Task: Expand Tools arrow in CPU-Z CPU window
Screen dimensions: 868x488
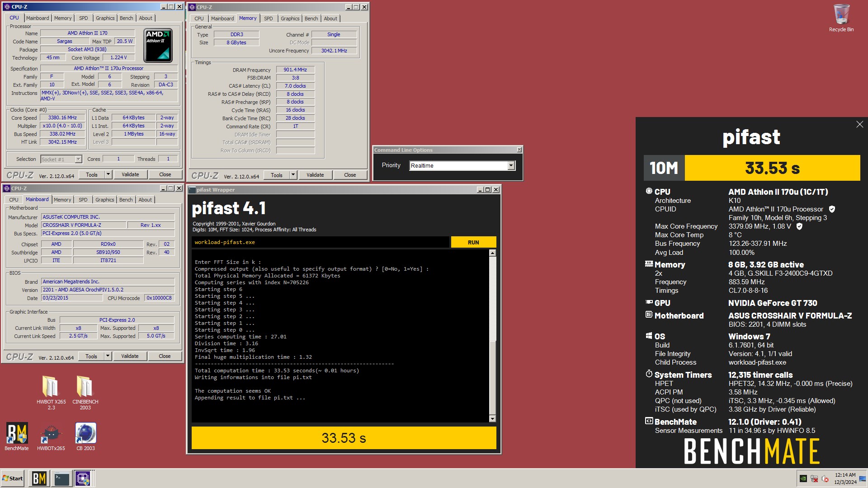Action: (108, 174)
